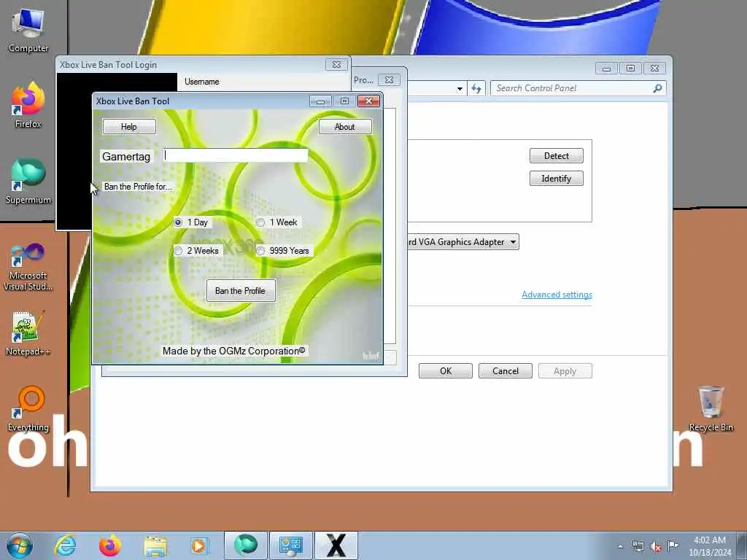Click the Ban the Profile button

tap(241, 290)
